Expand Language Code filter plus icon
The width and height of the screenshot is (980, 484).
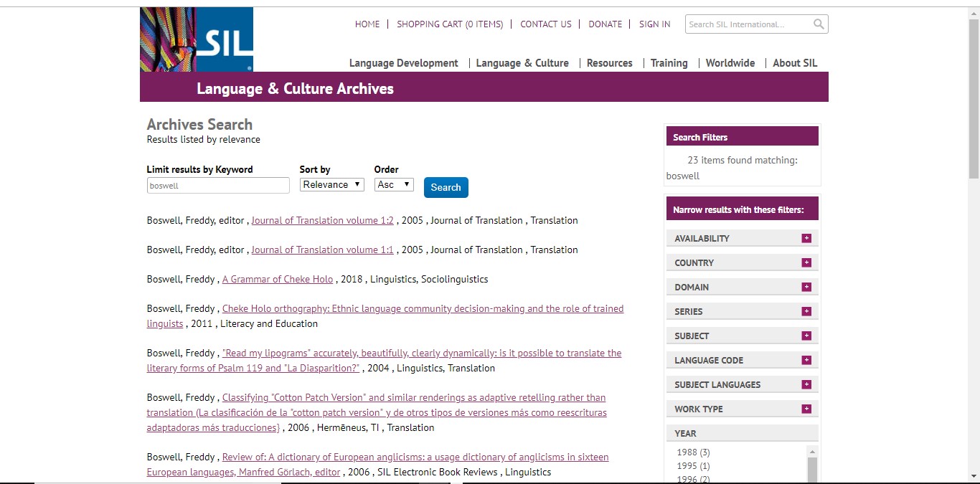coord(806,361)
